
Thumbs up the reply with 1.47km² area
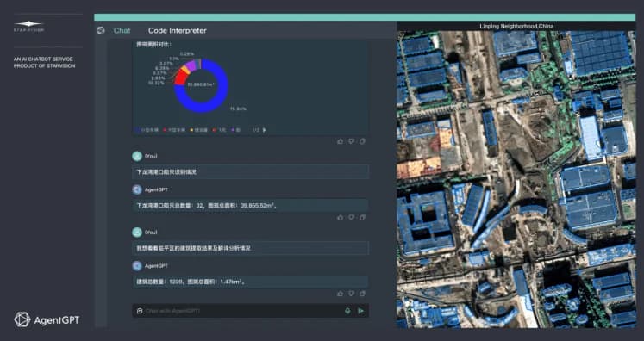click(340, 294)
